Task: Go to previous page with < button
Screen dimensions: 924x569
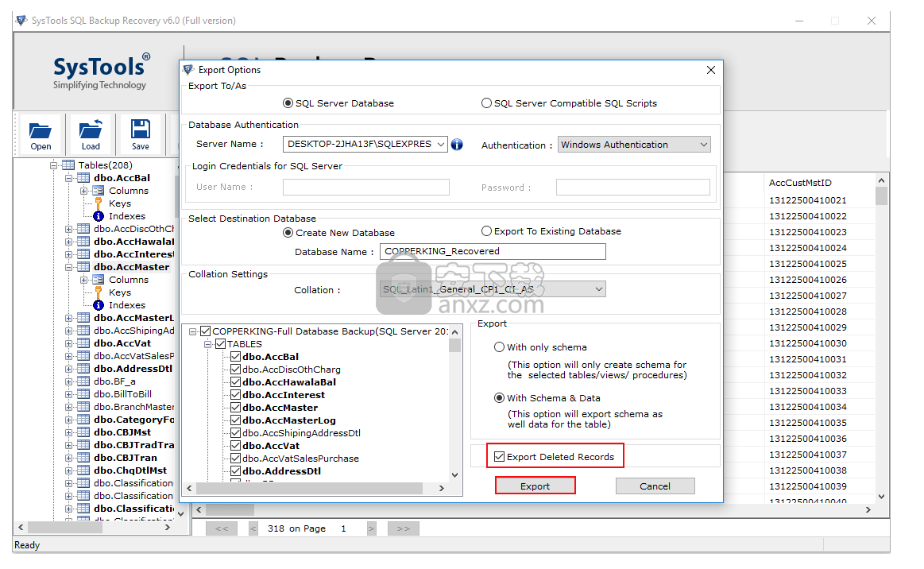Action: click(x=253, y=528)
